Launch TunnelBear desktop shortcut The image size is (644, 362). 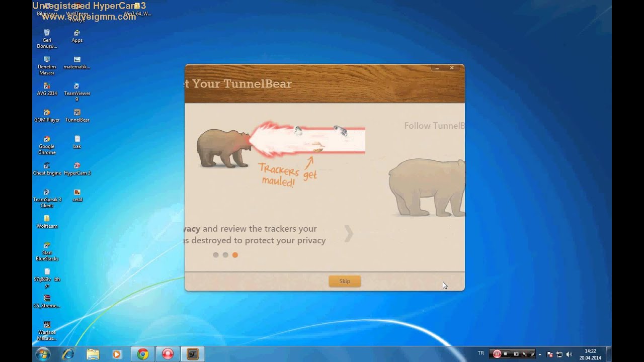77,116
